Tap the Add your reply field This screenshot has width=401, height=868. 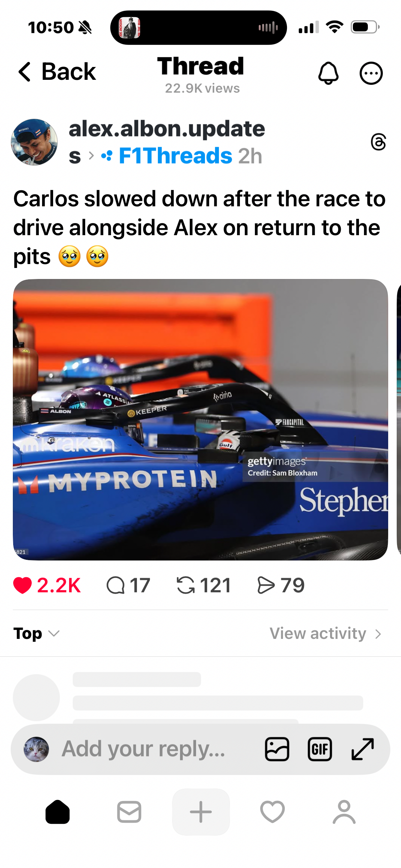(143, 749)
